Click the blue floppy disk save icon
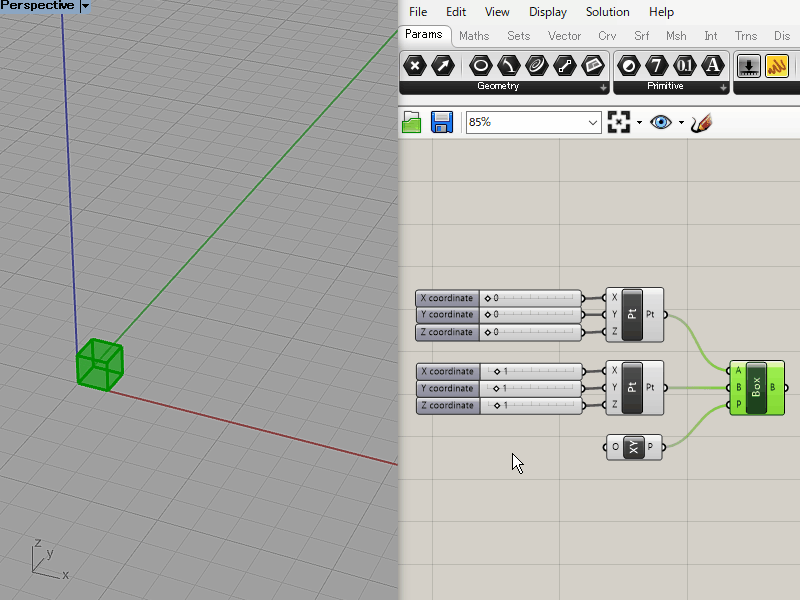The image size is (800, 600). pos(442,122)
